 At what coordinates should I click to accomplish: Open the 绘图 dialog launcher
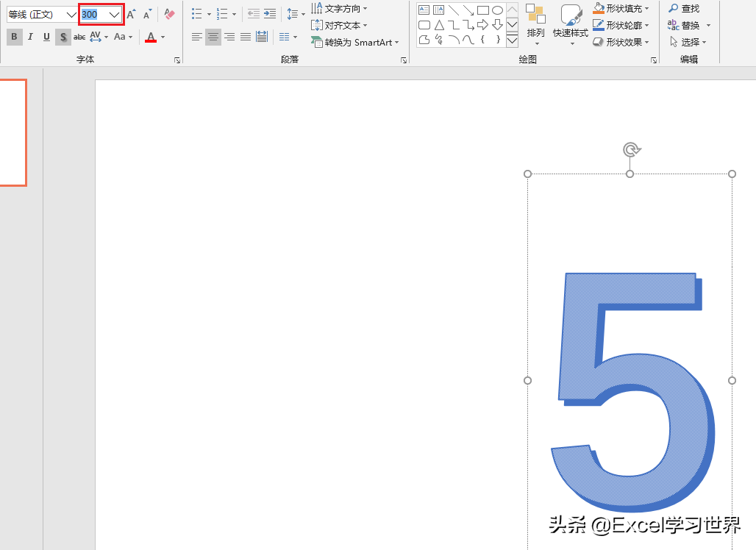[x=654, y=60]
